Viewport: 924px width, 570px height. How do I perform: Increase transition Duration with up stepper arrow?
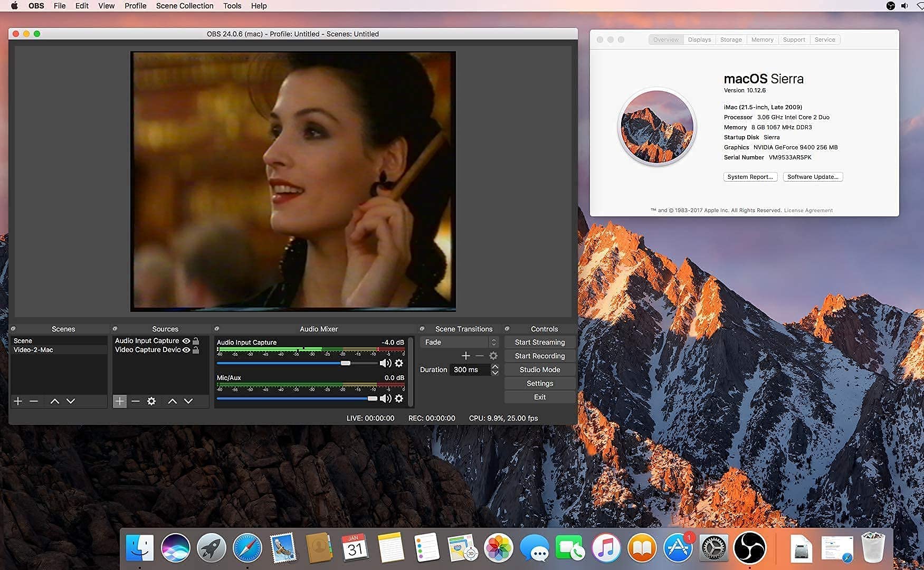pos(495,366)
